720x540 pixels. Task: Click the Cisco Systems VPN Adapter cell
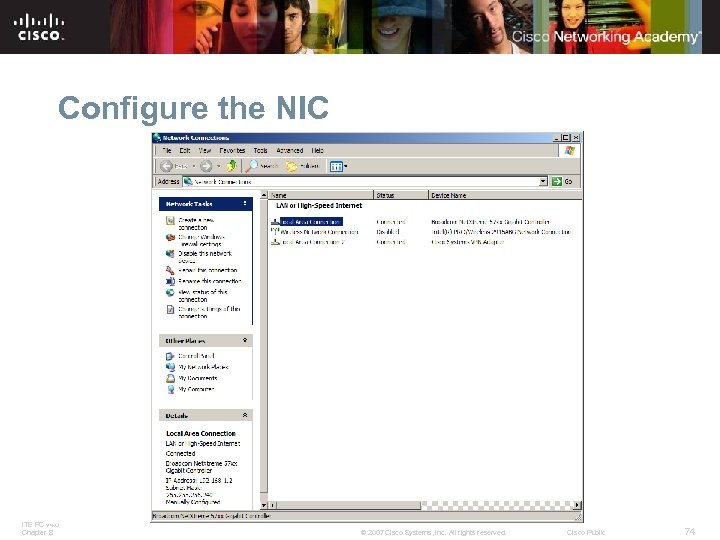coord(467,242)
